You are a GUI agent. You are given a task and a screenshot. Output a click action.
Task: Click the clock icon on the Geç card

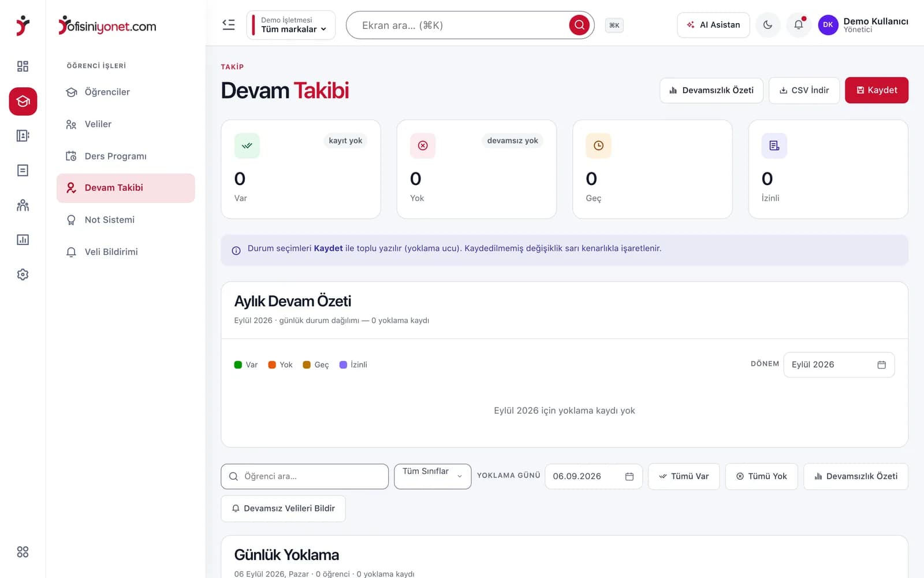coord(598,146)
